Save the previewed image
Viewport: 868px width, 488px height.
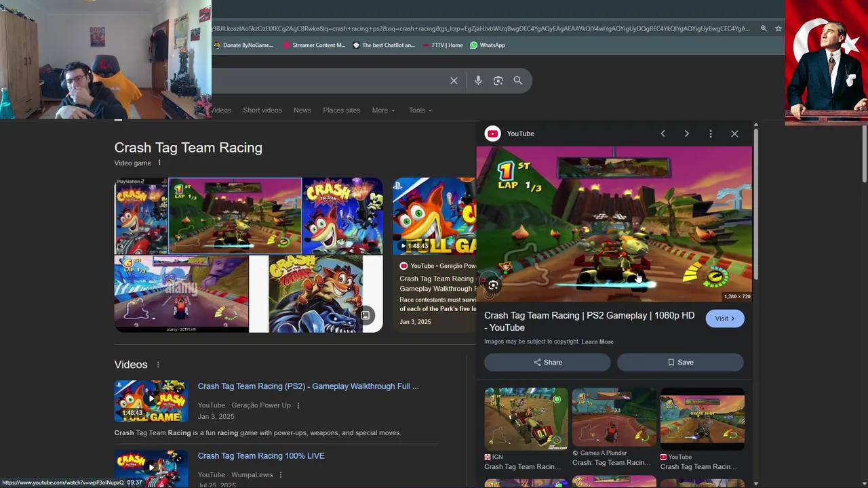tap(680, 362)
